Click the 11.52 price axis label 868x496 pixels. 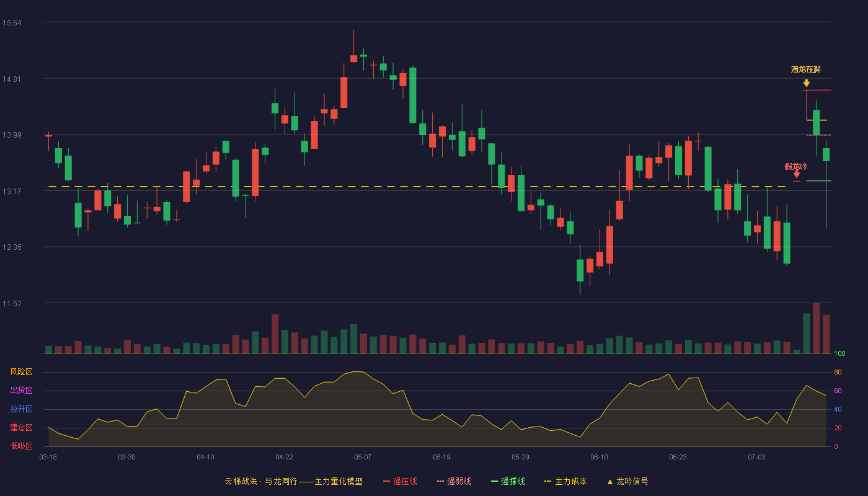(12, 303)
